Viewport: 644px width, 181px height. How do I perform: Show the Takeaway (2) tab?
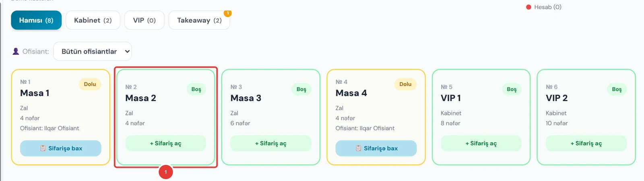pyautogui.click(x=199, y=20)
